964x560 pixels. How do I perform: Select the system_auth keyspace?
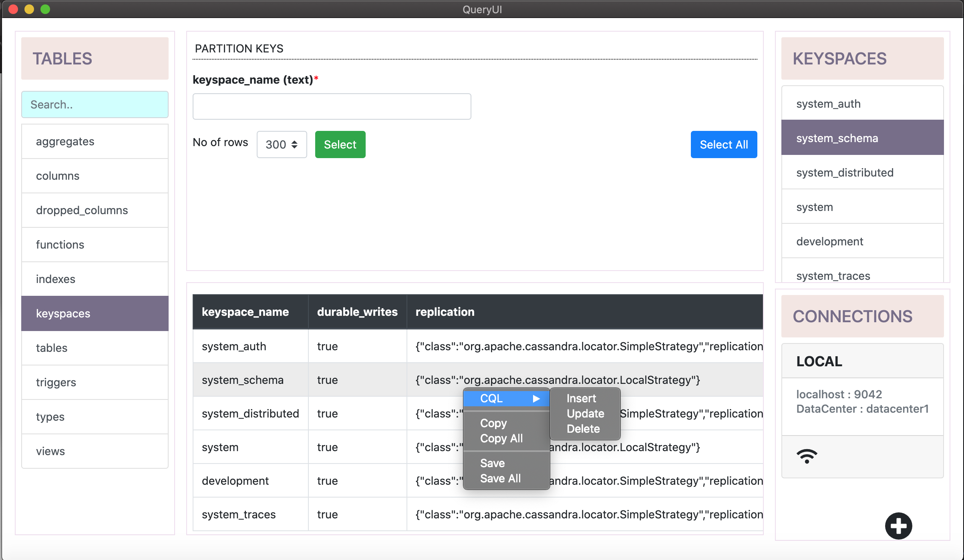point(828,104)
